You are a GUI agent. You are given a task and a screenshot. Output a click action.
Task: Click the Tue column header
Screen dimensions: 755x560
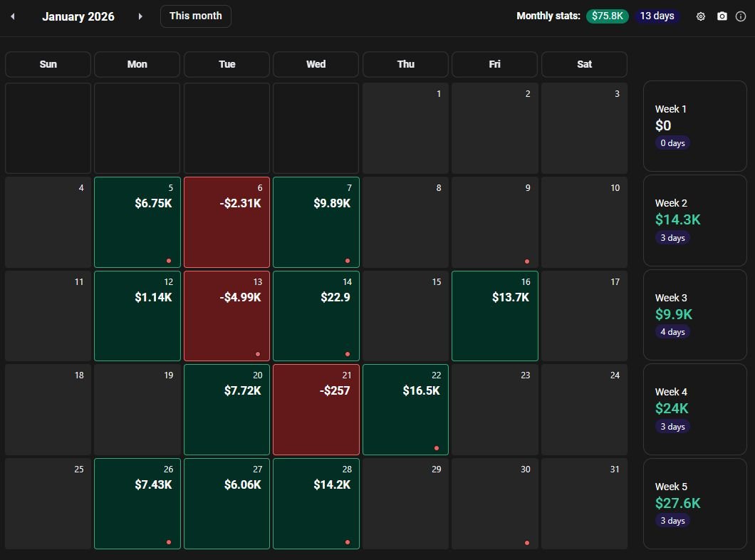pos(226,64)
